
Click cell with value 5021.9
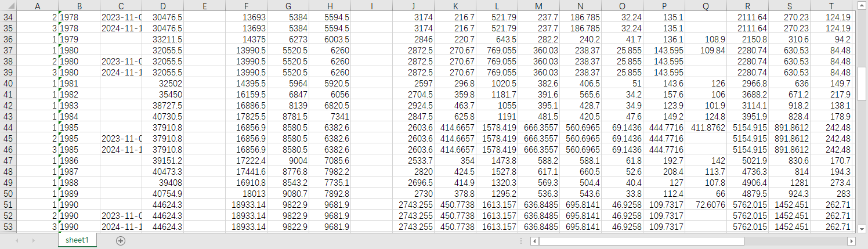748,161
